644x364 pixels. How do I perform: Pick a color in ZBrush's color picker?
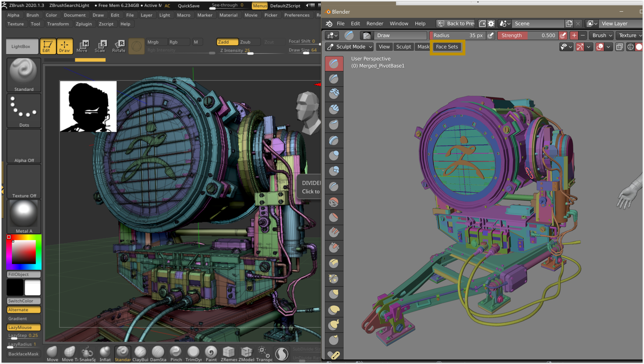click(24, 253)
